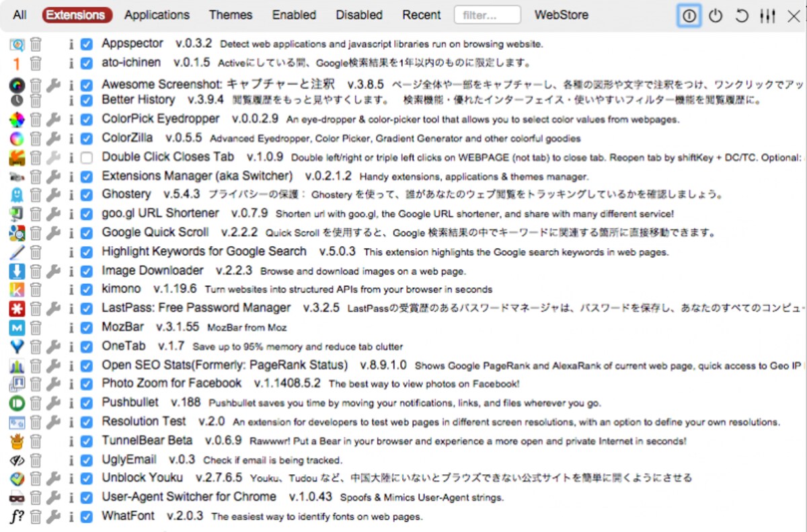Click Open SEO Stats extension name
This screenshot has width=807, height=532.
click(225, 365)
